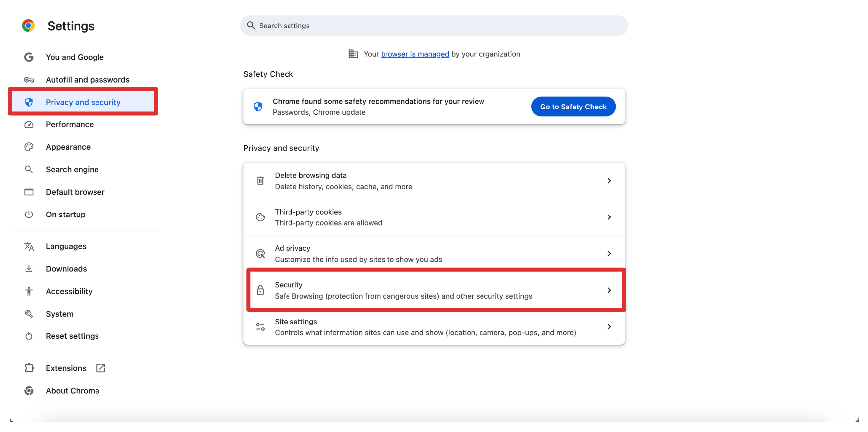868x432 pixels.
Task: Click the Autofill key icon
Action: [29, 80]
